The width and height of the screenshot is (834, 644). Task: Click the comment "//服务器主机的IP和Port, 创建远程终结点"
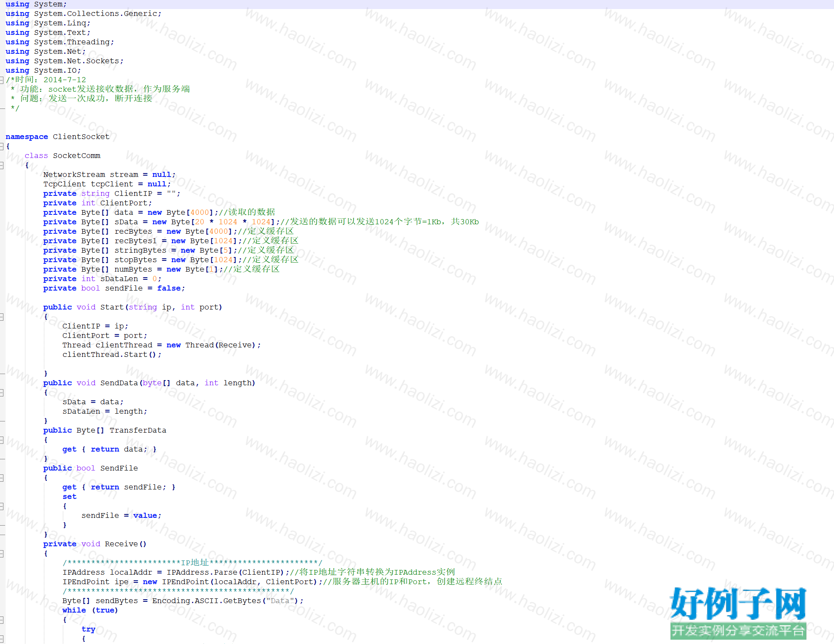point(412,582)
